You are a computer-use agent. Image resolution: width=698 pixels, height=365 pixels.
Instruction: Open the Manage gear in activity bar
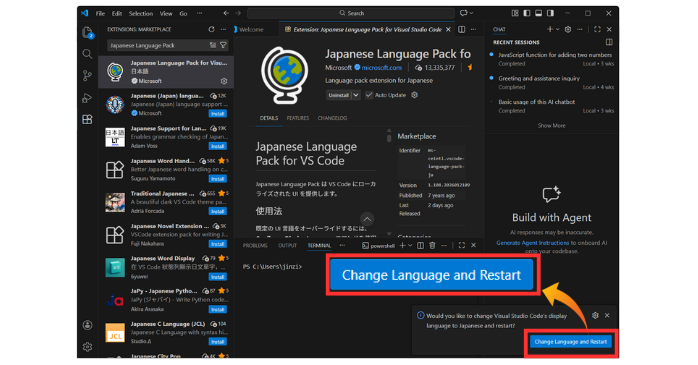(87, 346)
